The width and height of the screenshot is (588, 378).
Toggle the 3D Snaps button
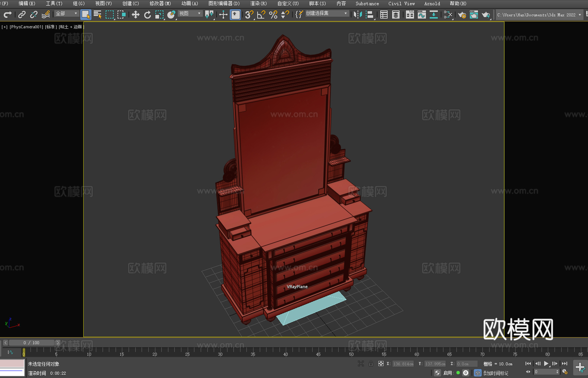click(249, 14)
